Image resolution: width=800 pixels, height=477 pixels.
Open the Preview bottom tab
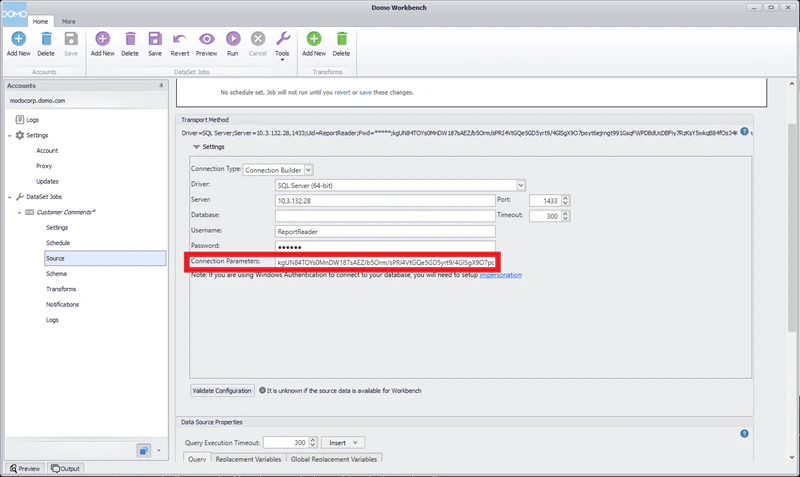(24, 468)
